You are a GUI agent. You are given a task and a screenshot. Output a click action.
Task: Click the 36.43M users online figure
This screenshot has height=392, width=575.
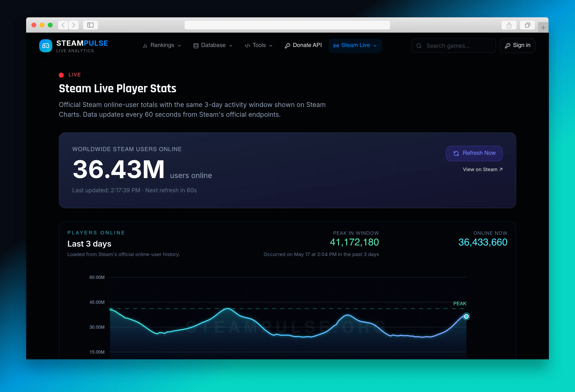(118, 169)
